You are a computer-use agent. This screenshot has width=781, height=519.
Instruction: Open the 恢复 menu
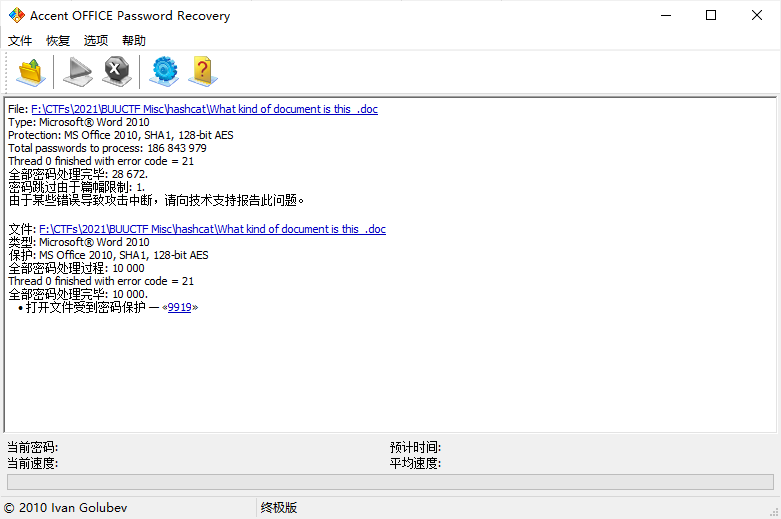coord(58,41)
